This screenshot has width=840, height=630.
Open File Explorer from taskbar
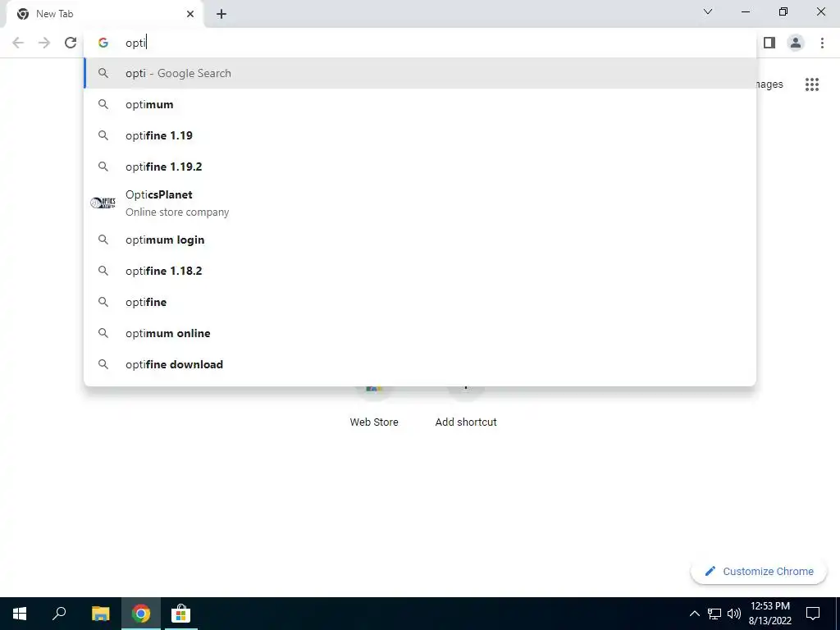tap(100, 614)
